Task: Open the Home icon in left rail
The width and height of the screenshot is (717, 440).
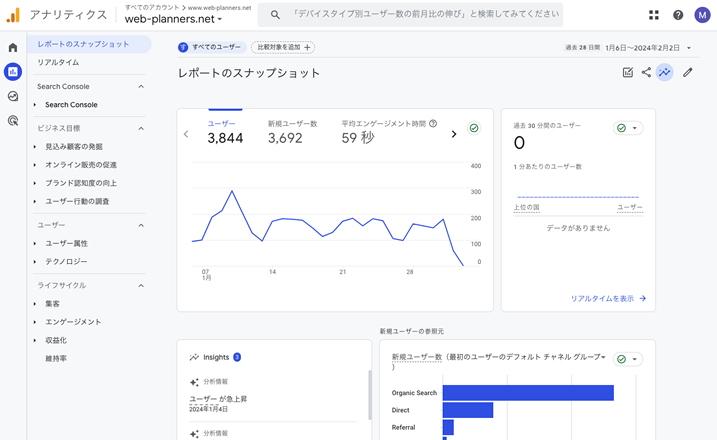Action: click(13, 47)
